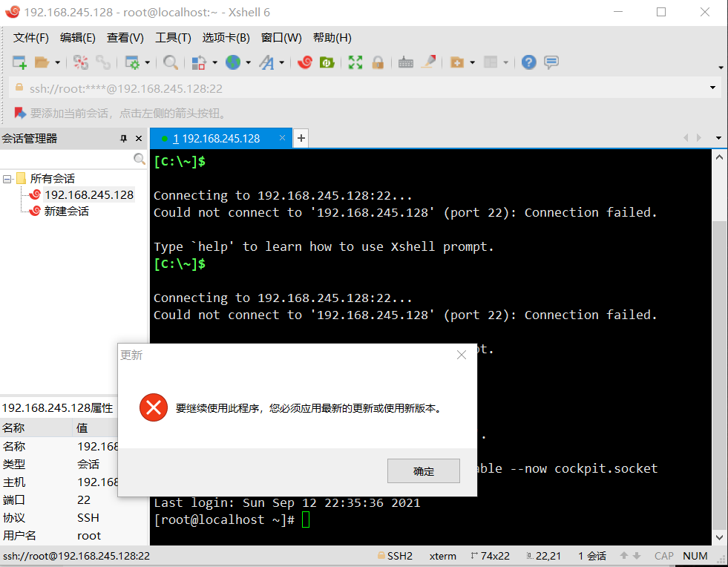
Task: Click the layout arrangement toolbar icon
Action: [491, 62]
